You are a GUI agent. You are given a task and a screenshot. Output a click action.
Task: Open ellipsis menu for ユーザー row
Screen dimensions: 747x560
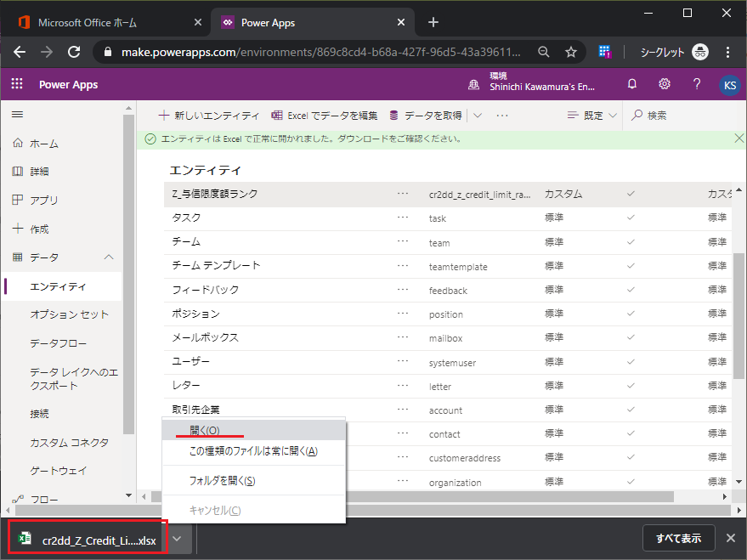pyautogui.click(x=403, y=361)
